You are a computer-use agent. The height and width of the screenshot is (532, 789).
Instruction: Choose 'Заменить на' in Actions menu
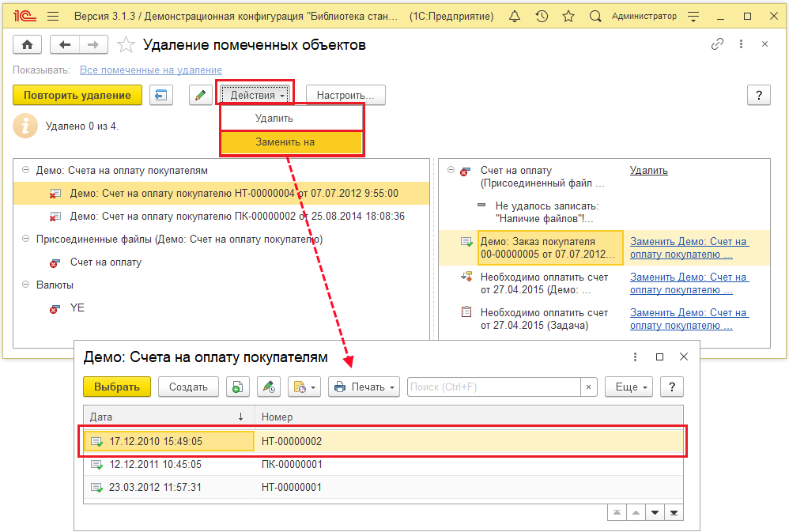[292, 142]
